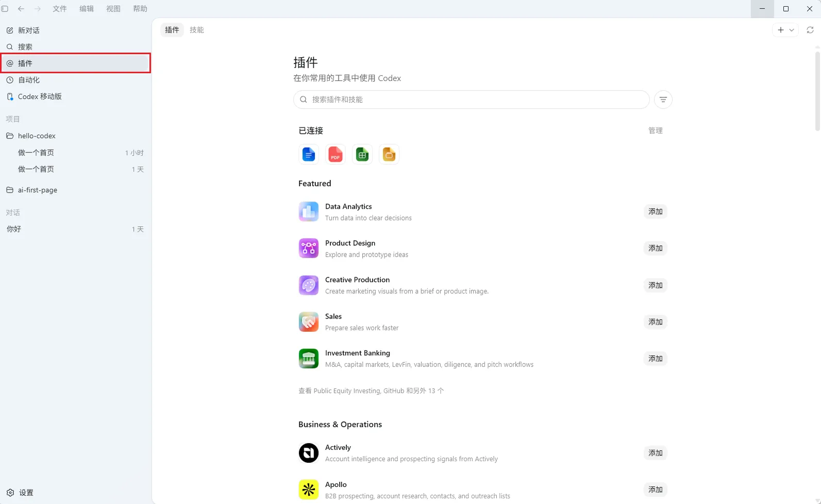Image resolution: width=821 pixels, height=504 pixels.
Task: Focus the 搜索插件和技能 search field
Action: [x=471, y=99]
